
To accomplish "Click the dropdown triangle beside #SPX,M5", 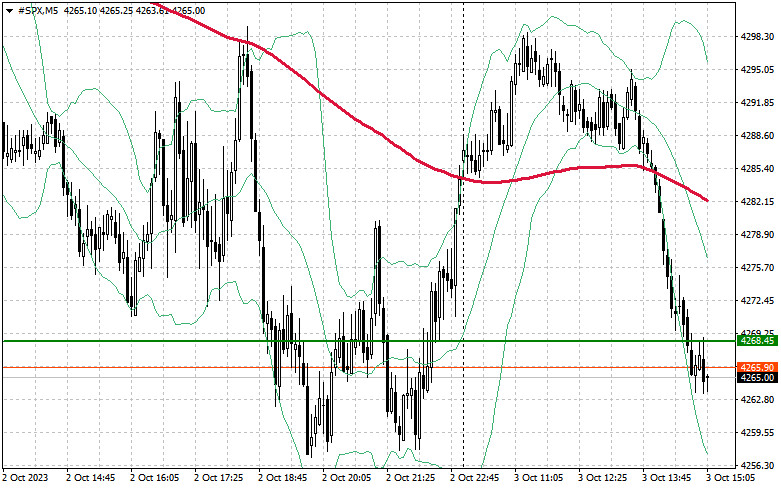I will tap(9, 10).
